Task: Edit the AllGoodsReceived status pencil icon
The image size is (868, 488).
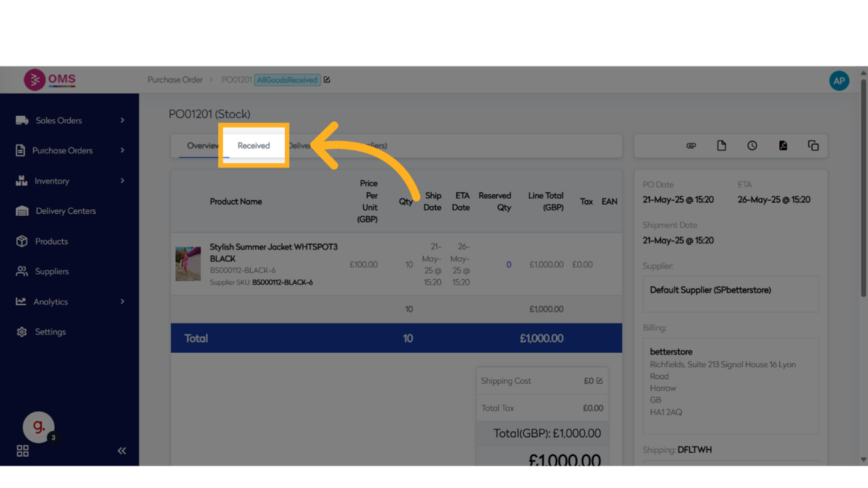Action: 327,80
